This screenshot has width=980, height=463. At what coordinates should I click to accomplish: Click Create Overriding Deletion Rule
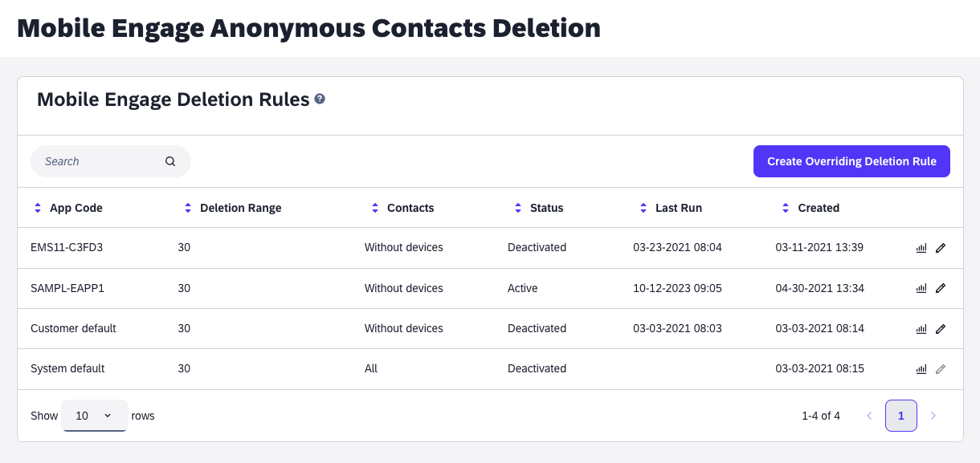click(x=851, y=160)
